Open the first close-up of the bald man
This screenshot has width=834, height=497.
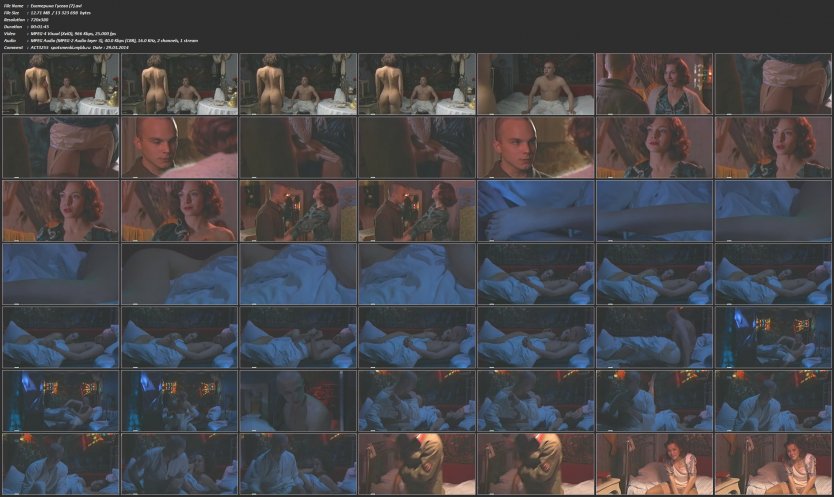pos(179,147)
